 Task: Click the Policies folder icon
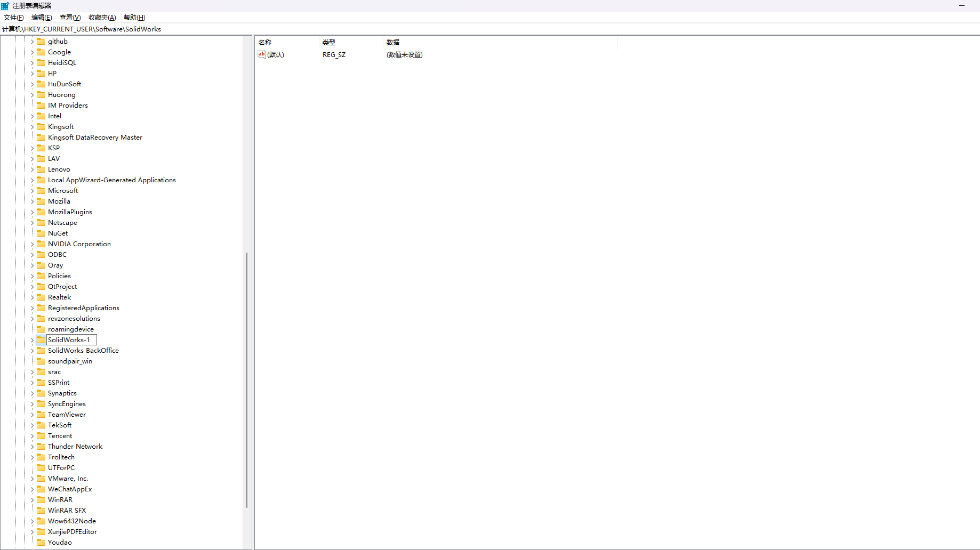(x=41, y=276)
